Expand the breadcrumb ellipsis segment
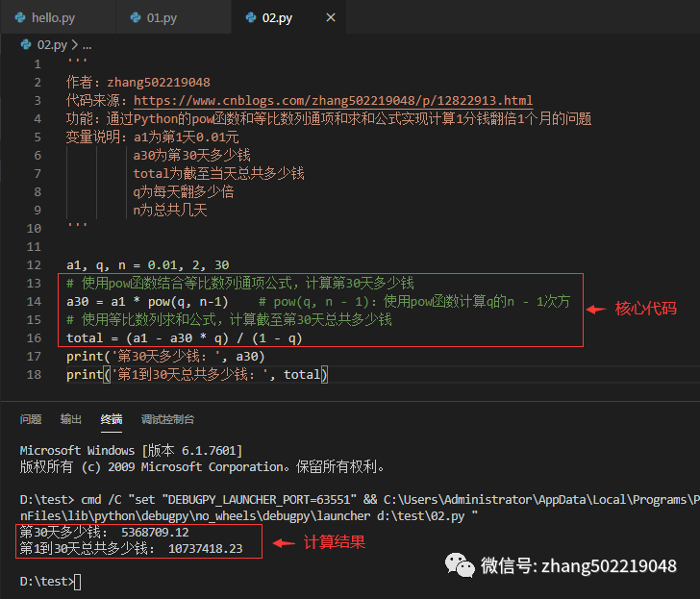 point(87,45)
